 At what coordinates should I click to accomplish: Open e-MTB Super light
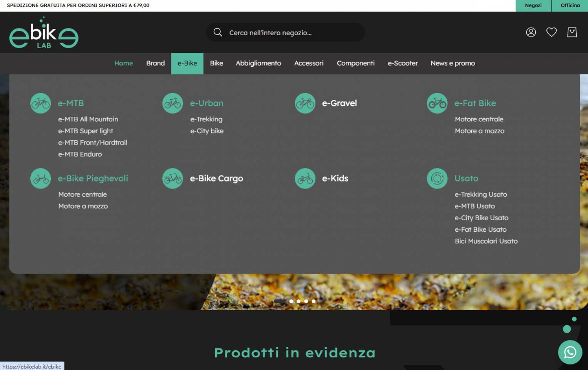coord(85,131)
